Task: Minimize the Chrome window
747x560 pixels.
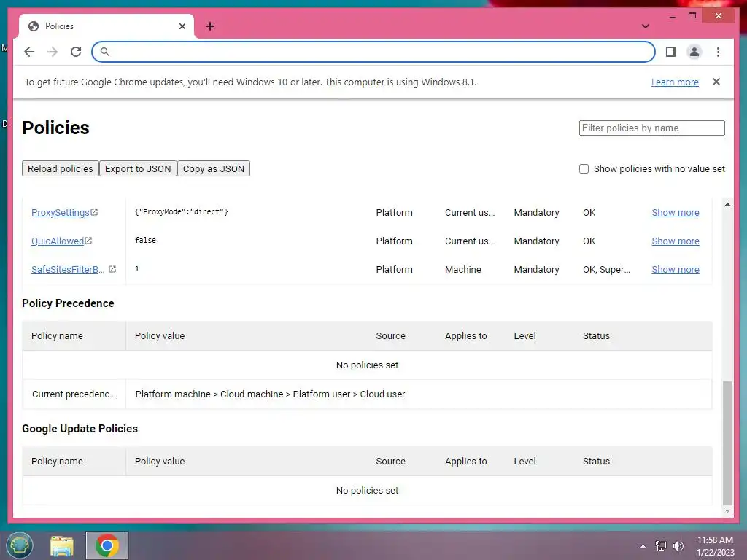Action: pyautogui.click(x=672, y=16)
